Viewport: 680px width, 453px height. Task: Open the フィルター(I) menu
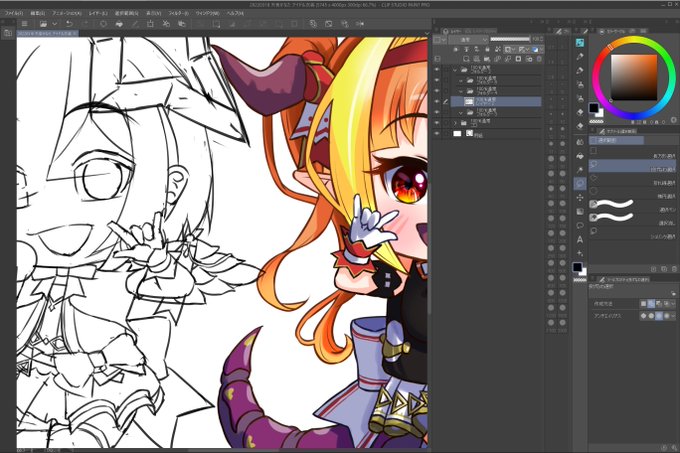[178, 13]
